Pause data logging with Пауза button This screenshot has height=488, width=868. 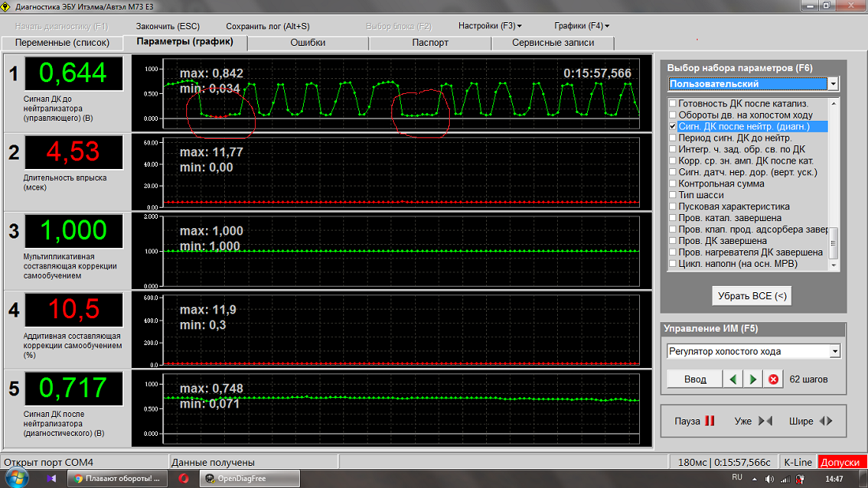694,421
